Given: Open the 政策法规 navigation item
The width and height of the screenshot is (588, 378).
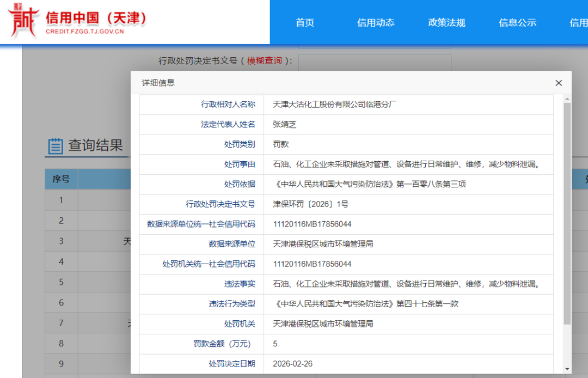Looking at the screenshot, I should [446, 22].
